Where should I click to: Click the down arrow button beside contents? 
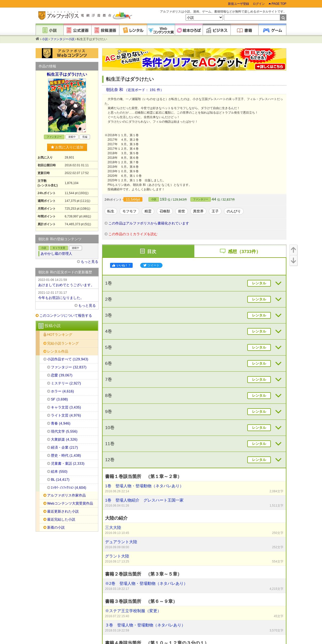293,261
